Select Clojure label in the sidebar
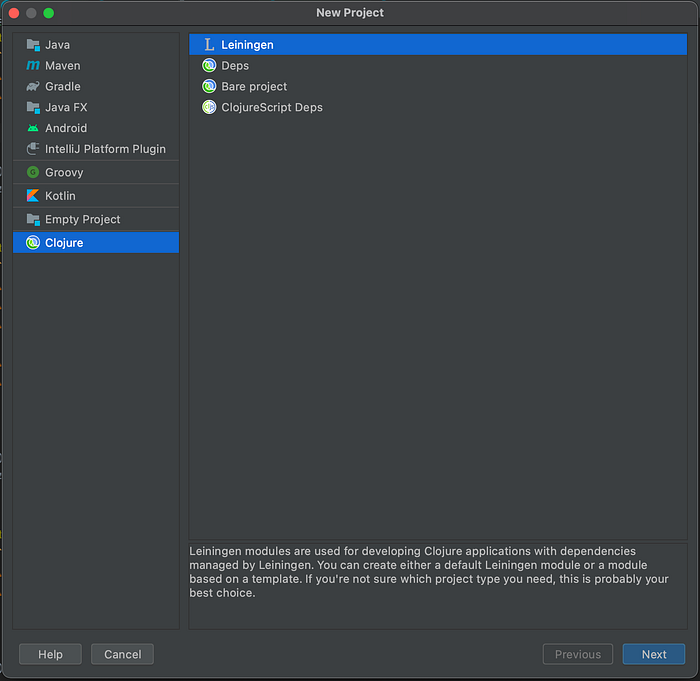700x681 pixels. (64, 243)
